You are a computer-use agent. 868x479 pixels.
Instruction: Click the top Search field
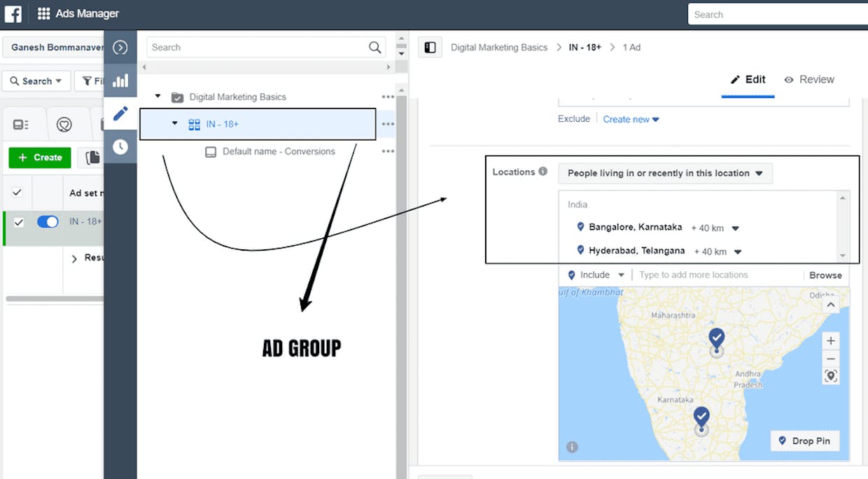[778, 14]
